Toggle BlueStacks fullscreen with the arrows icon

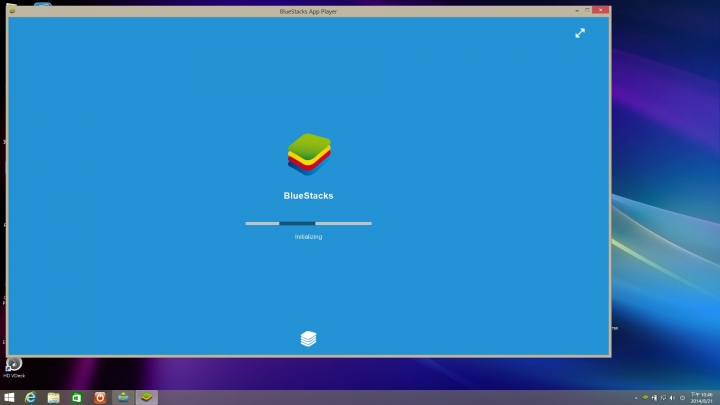(x=580, y=33)
